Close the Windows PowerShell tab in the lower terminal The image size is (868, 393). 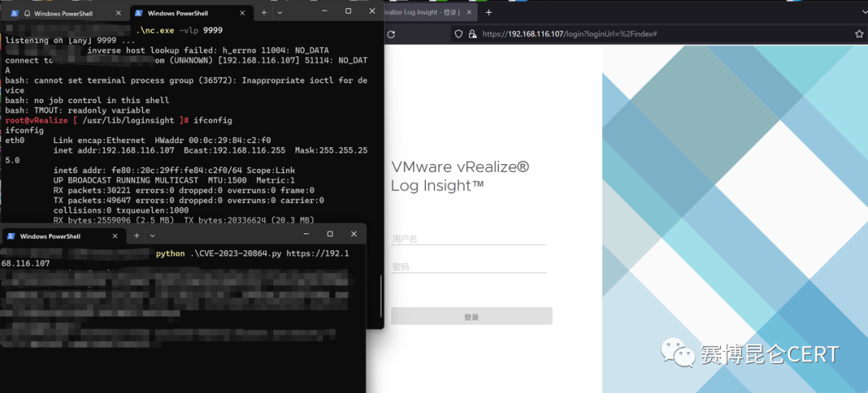point(115,236)
